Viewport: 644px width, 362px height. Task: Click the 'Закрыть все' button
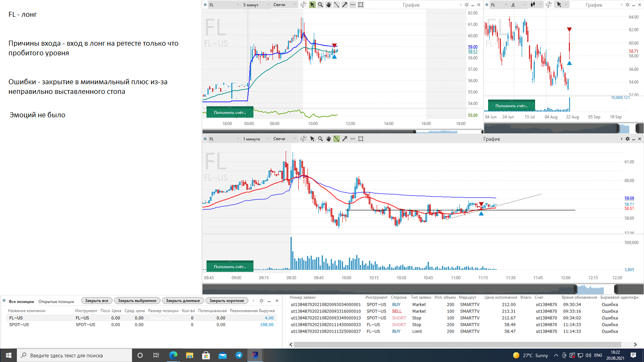coord(96,300)
